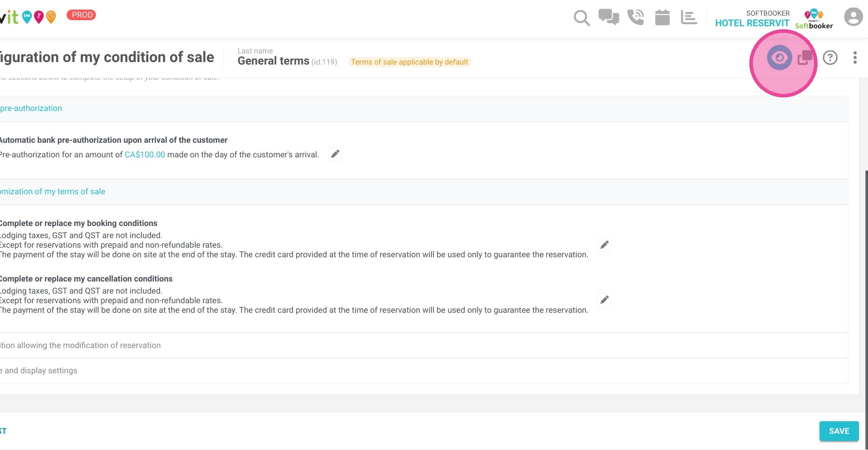868x450 pixels.
Task: Edit cancellation conditions with pencil icon
Action: (x=605, y=300)
